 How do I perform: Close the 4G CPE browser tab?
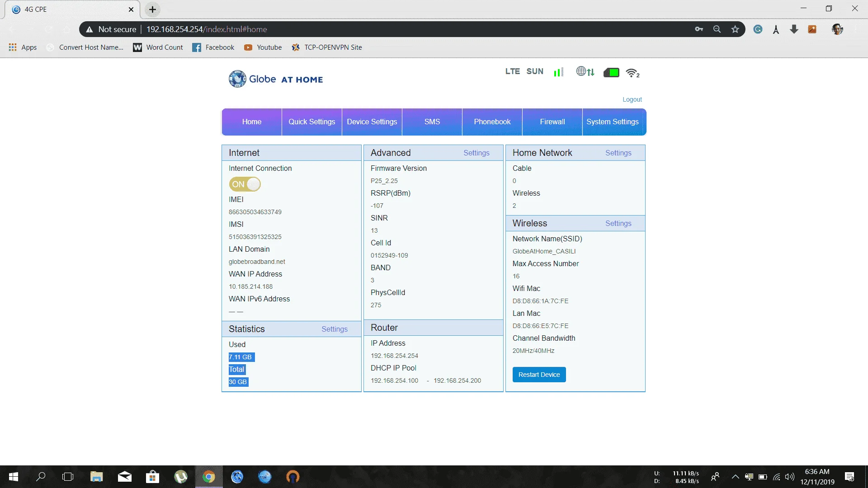point(131,9)
